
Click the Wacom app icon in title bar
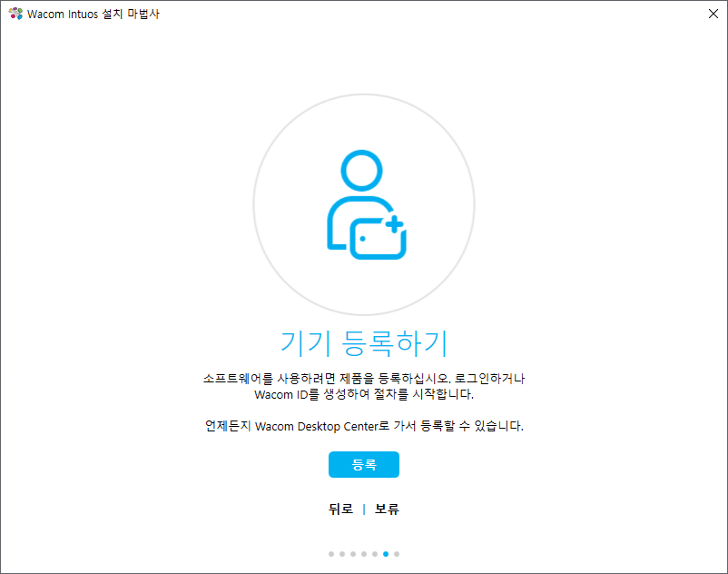pyautogui.click(x=15, y=14)
